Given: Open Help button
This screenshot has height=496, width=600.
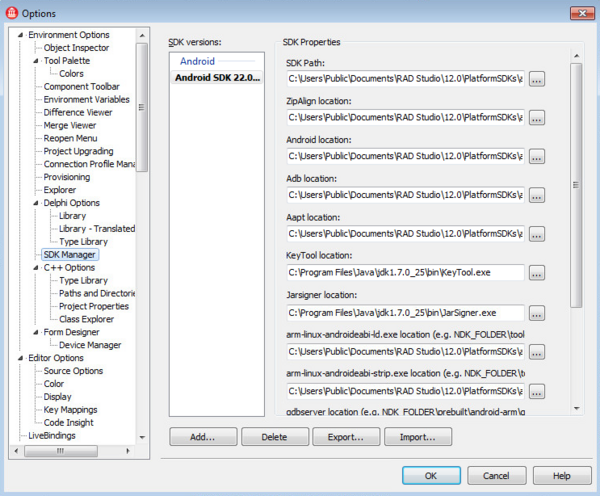Looking at the screenshot, I should [x=562, y=476].
